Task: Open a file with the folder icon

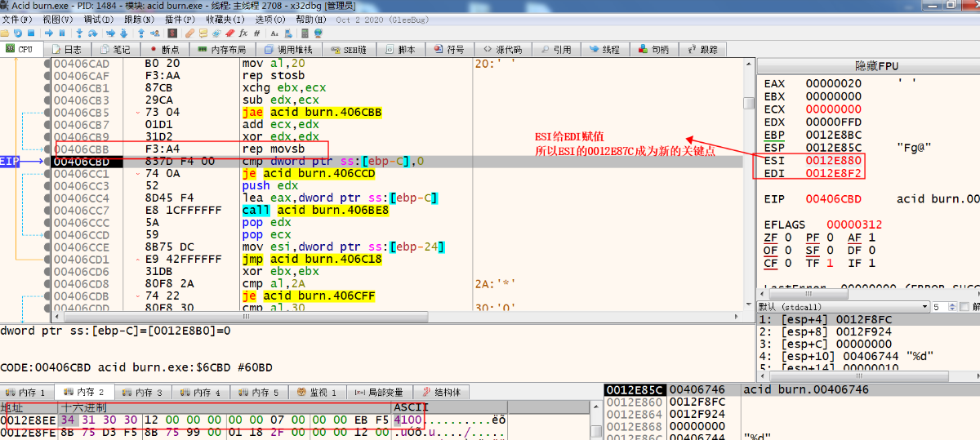Action: coord(4,33)
